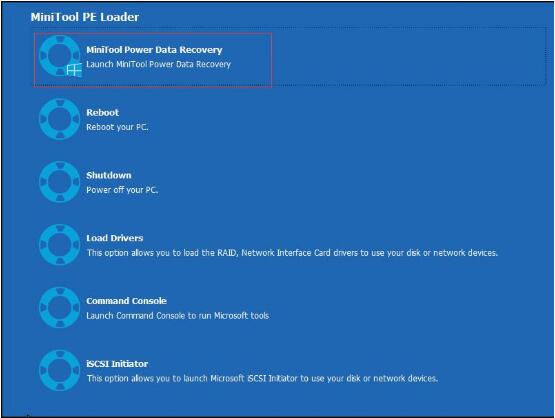Click the MiniTool PE Loader heading
Viewport: 555px width, 418px height.
coord(85,17)
